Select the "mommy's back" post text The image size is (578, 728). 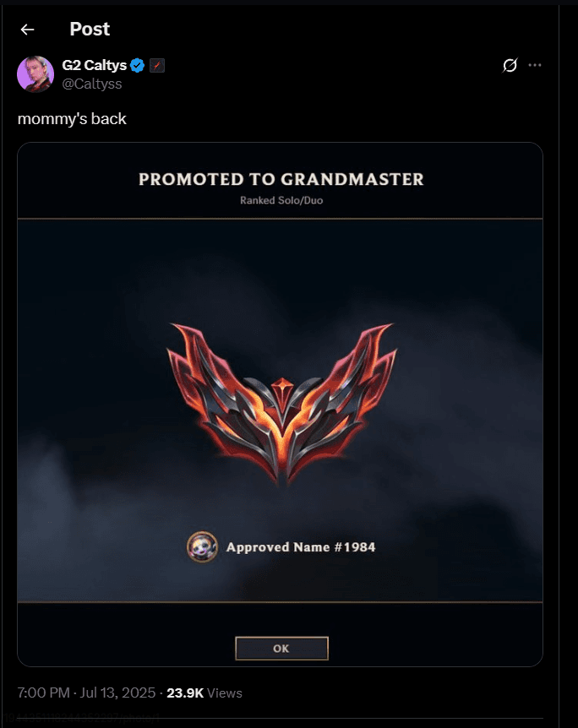tap(72, 119)
